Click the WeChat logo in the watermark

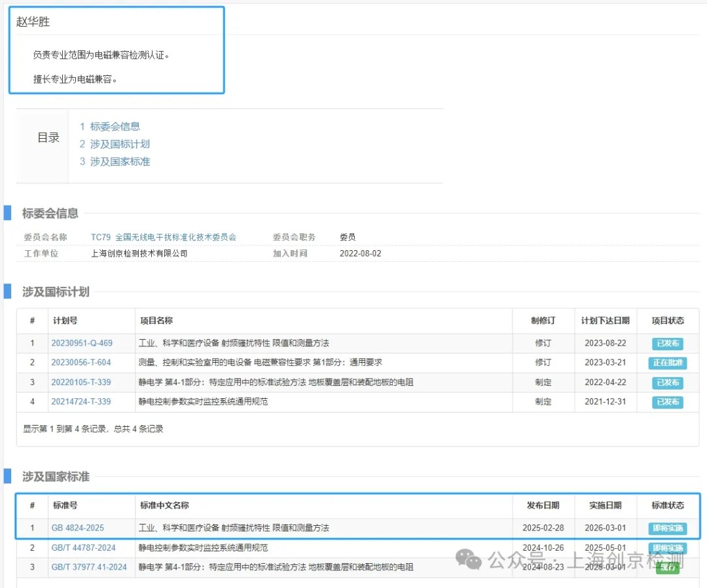(469, 559)
